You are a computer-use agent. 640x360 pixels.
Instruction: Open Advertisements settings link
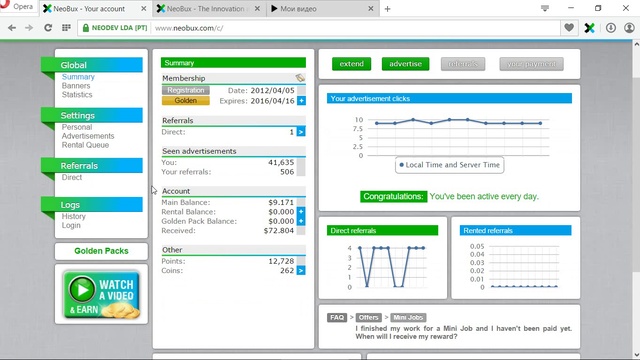tap(88, 136)
